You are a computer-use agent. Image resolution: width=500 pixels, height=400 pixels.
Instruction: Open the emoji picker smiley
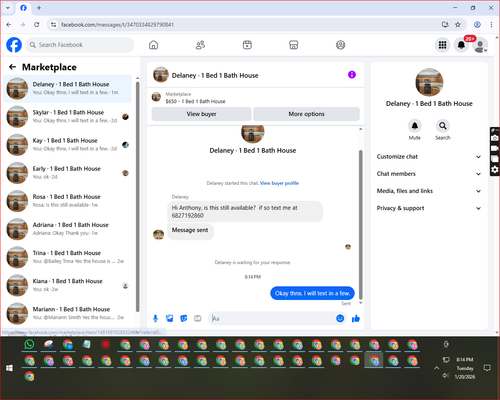pyautogui.click(x=340, y=318)
